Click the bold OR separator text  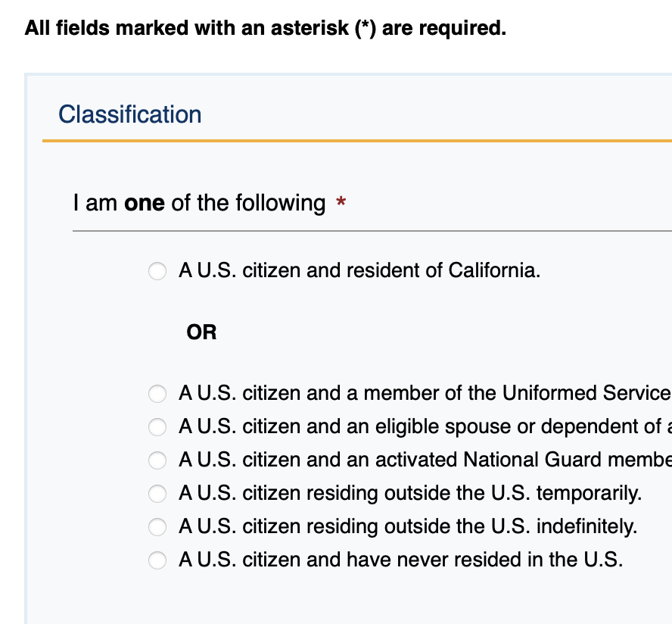tap(201, 332)
